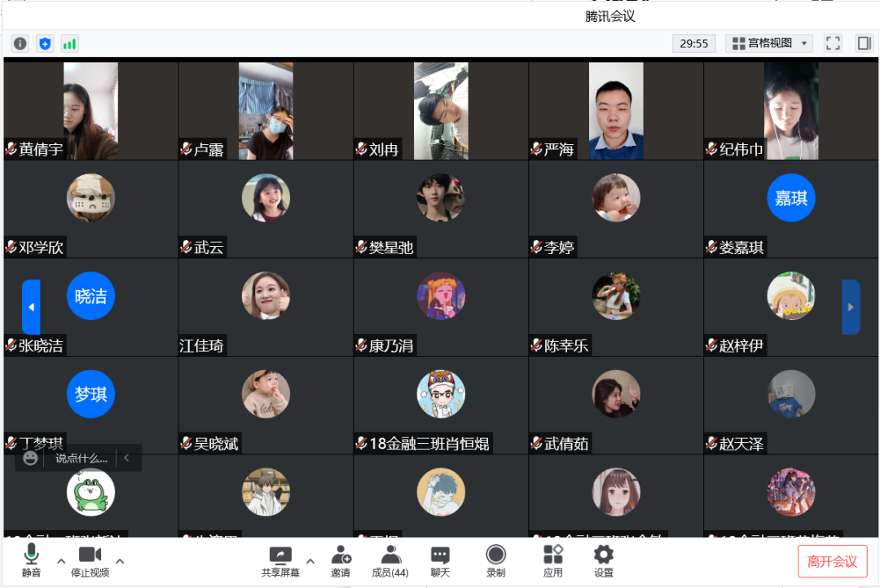This screenshot has height=588, width=880.
Task: Click the red 离开会议 button
Action: click(x=832, y=562)
